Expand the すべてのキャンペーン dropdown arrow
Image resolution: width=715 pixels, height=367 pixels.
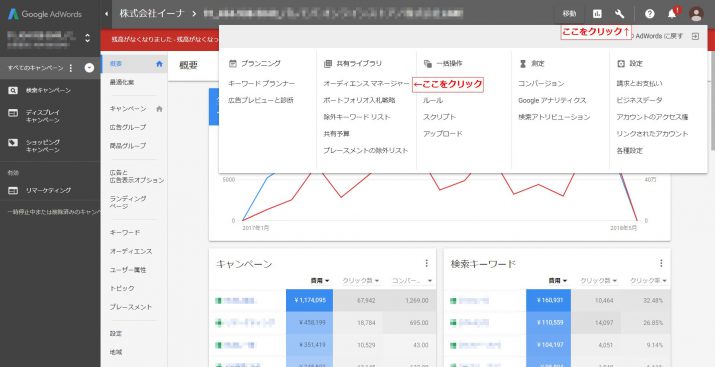pos(89,68)
